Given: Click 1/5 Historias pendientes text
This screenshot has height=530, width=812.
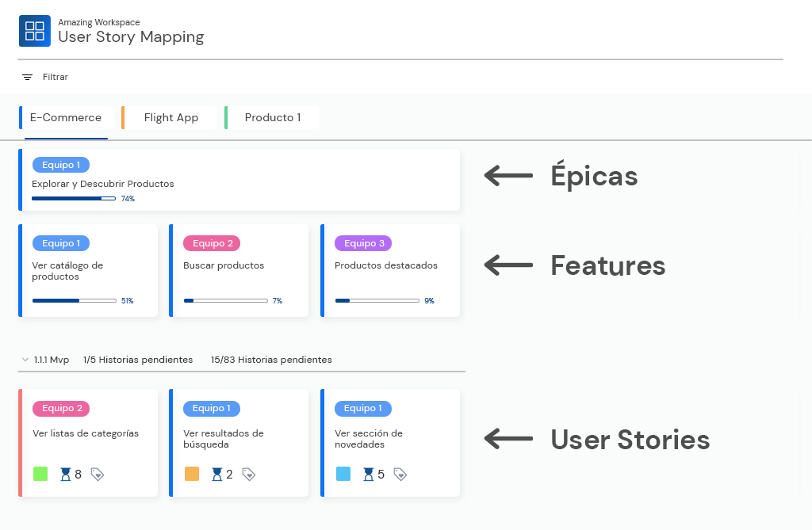Looking at the screenshot, I should coord(138,360).
